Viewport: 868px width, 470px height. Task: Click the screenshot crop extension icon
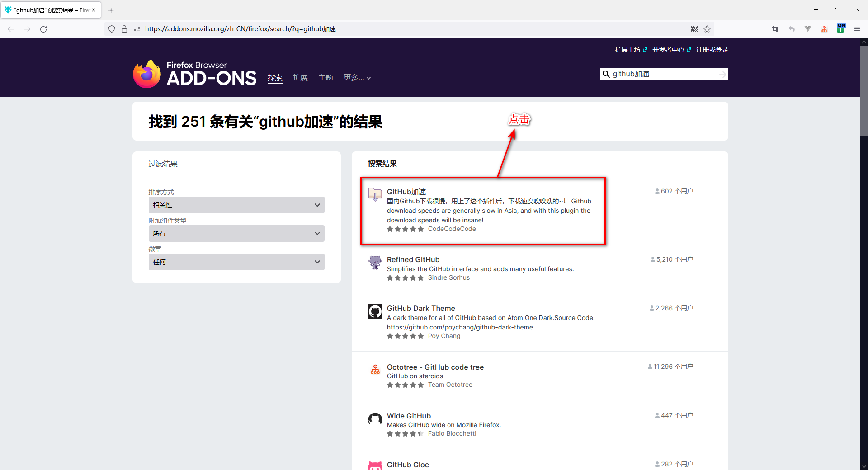point(775,28)
